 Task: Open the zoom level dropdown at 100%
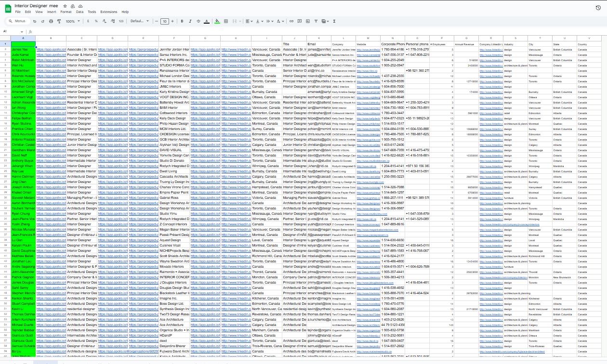point(73,21)
